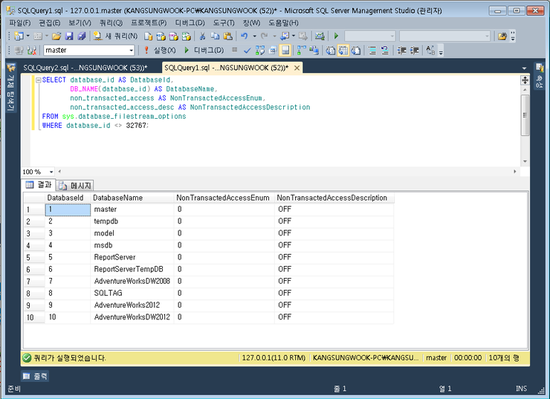The image size is (550, 399).
Task: Select Results to File icon
Action: point(356,50)
